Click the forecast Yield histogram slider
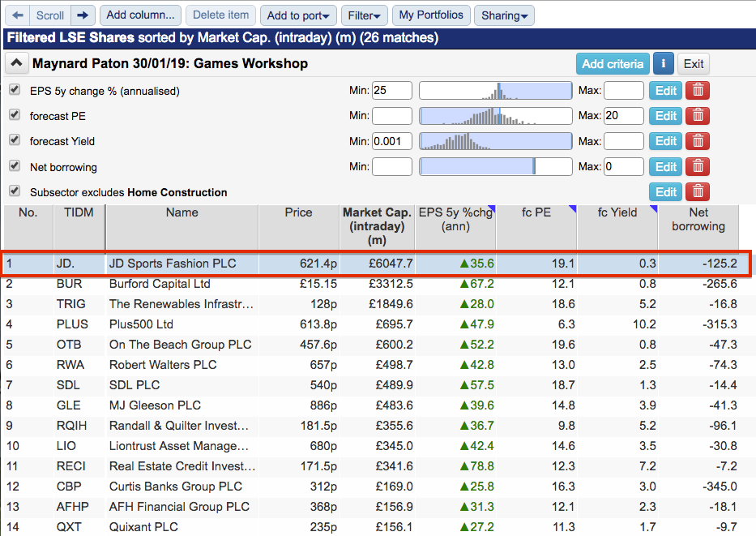 [x=496, y=141]
